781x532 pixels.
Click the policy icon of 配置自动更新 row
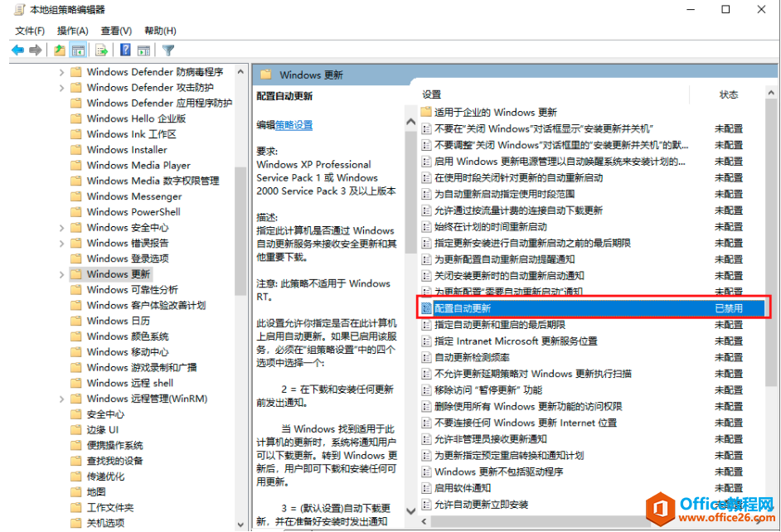426,308
